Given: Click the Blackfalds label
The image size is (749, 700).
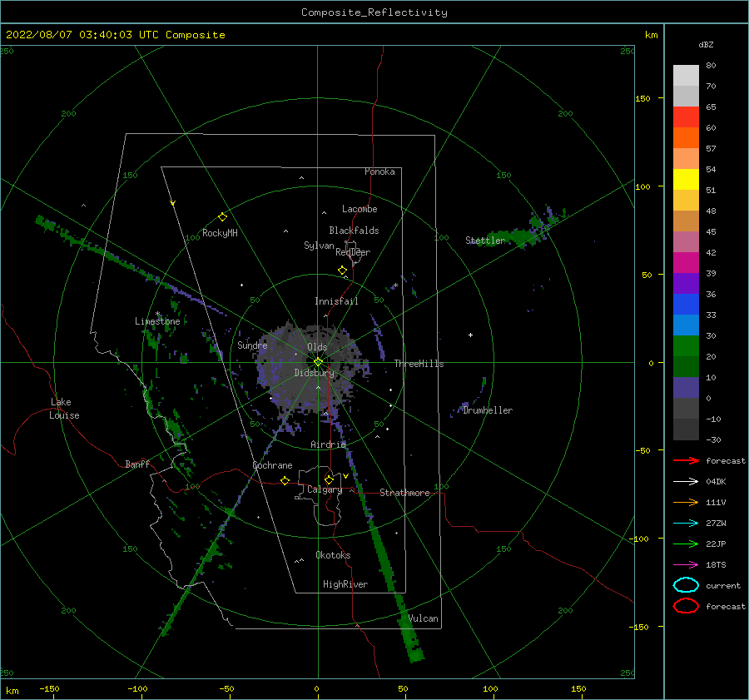Looking at the screenshot, I should pyautogui.click(x=354, y=231).
